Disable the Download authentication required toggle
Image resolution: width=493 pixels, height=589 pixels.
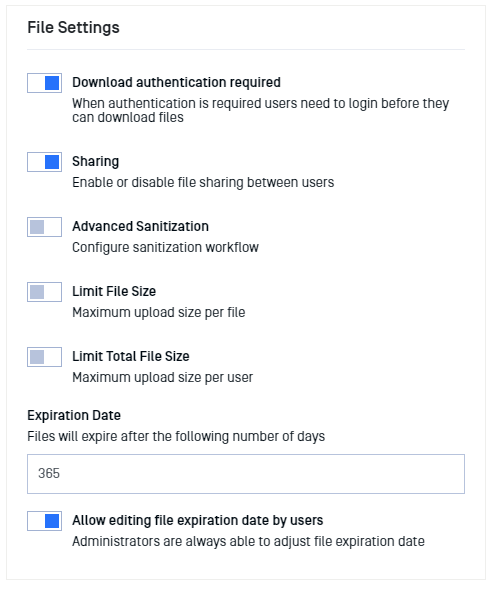click(x=44, y=83)
